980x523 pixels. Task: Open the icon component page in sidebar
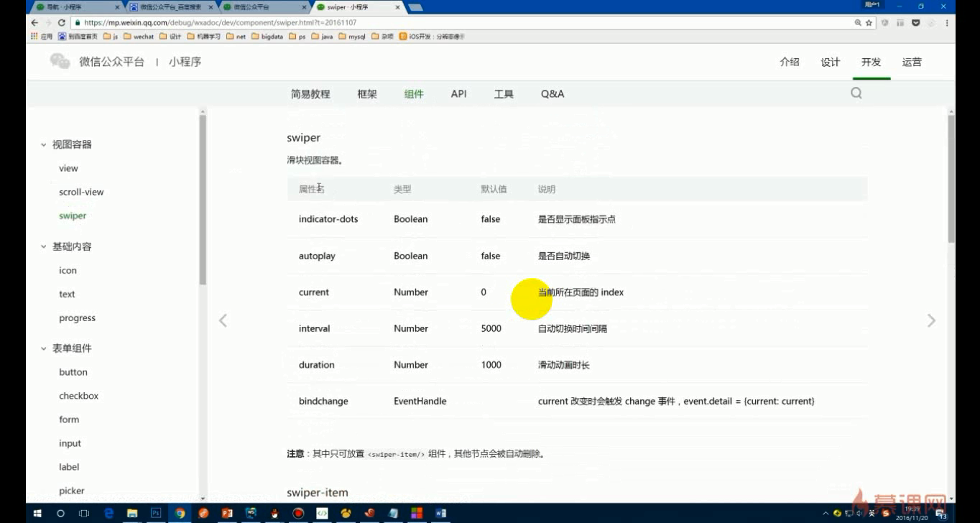click(x=68, y=270)
